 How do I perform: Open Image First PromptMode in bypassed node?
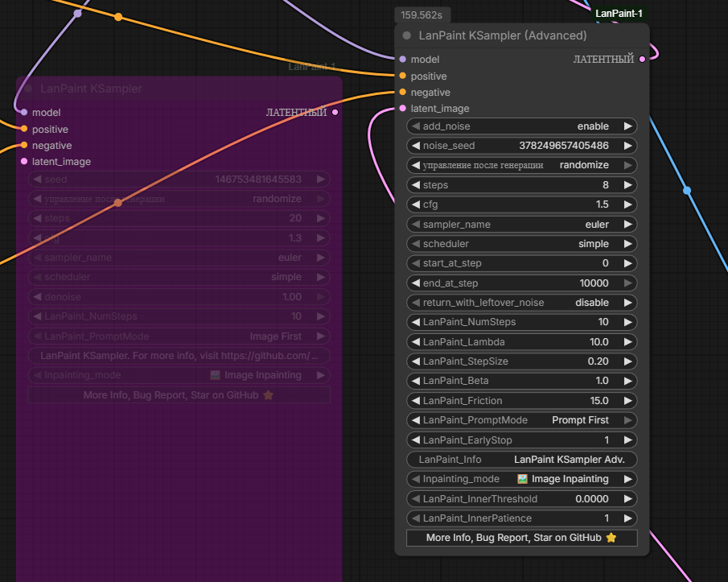179,336
